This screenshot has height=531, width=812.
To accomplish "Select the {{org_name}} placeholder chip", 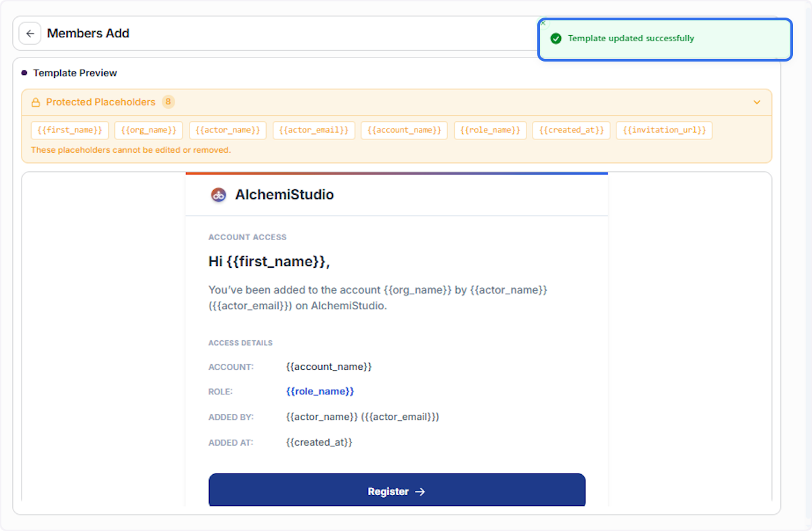I will tap(148, 130).
